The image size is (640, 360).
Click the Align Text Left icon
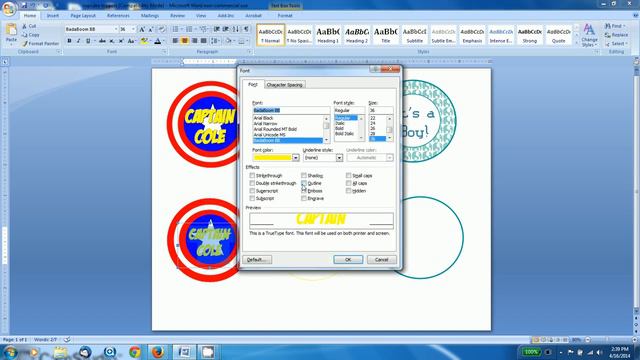click(175, 41)
